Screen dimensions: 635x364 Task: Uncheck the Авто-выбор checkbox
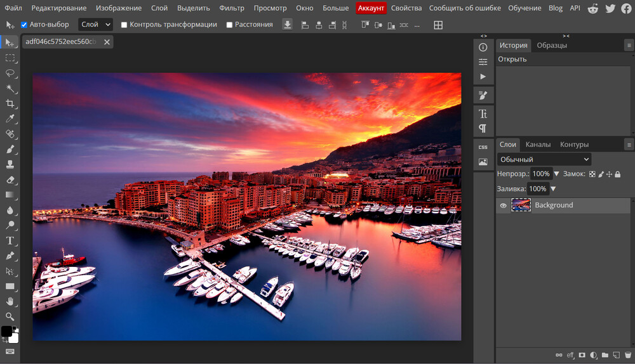(x=24, y=25)
